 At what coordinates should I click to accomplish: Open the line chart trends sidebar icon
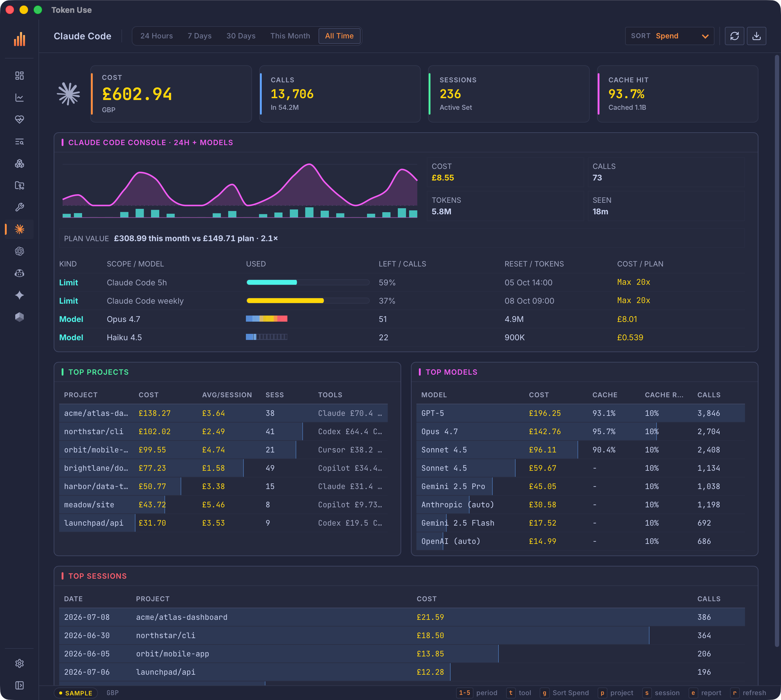[x=19, y=97]
